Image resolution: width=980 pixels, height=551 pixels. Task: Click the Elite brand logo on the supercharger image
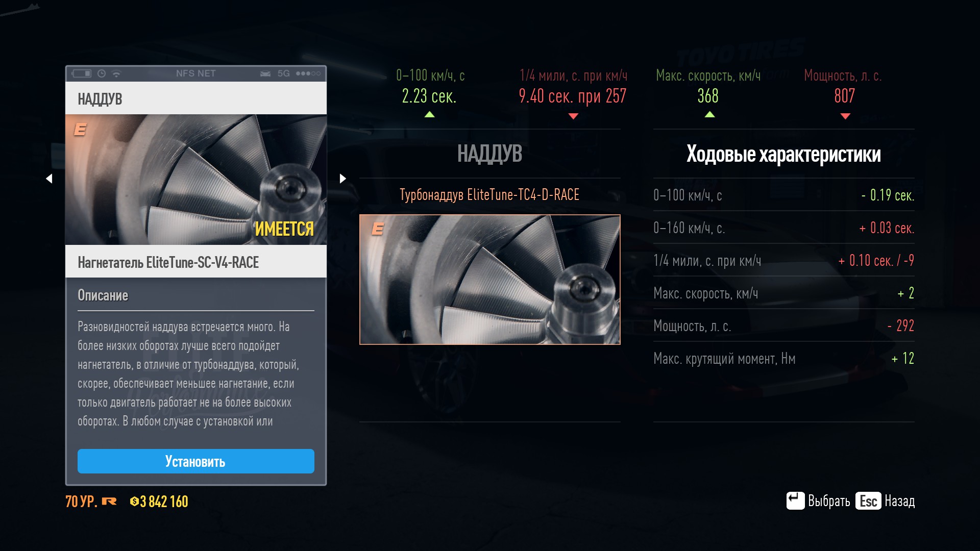click(x=80, y=130)
